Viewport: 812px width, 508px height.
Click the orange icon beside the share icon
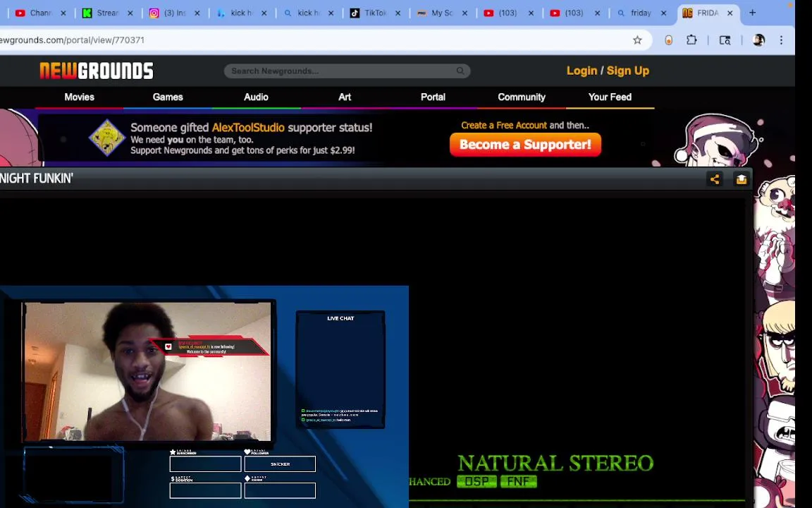(741, 179)
